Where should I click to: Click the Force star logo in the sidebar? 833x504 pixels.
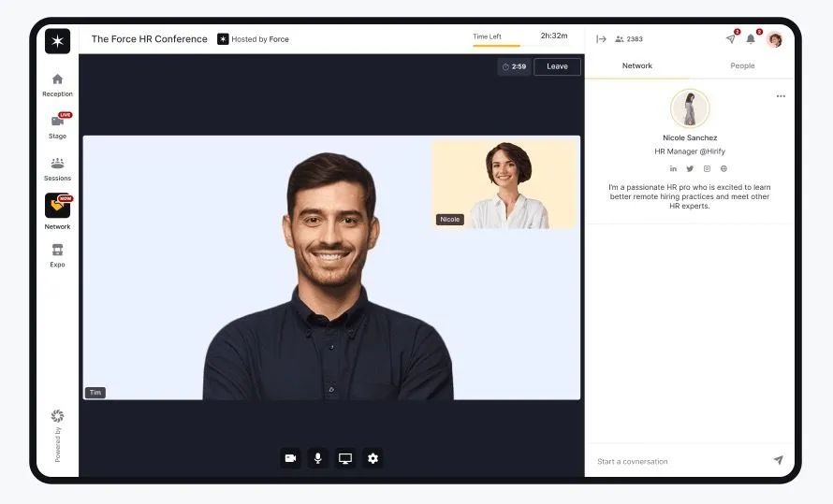click(x=57, y=41)
